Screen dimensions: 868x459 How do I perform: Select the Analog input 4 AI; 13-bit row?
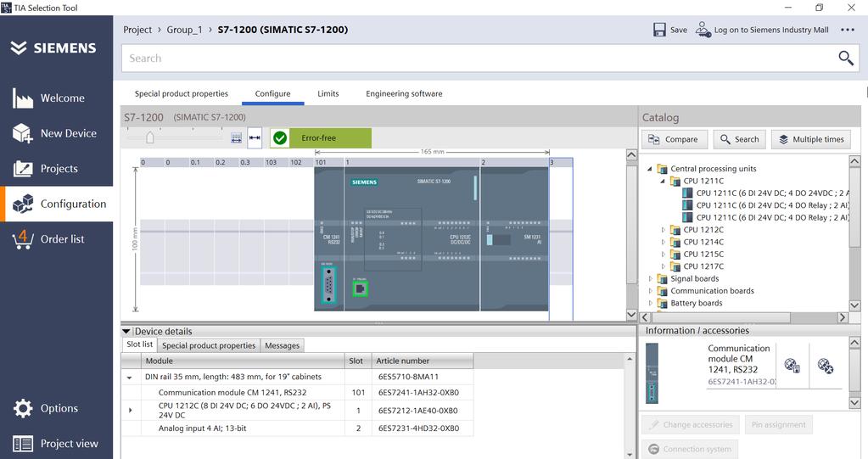(x=298, y=428)
